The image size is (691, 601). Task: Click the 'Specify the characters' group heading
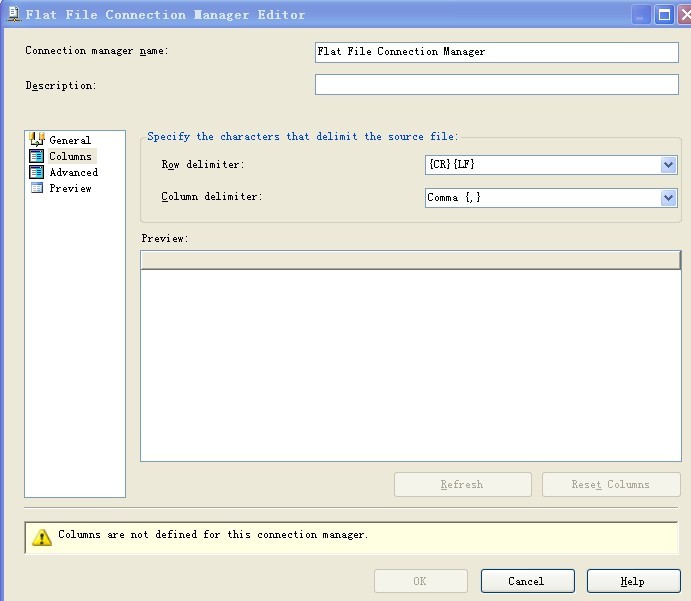pyautogui.click(x=303, y=137)
